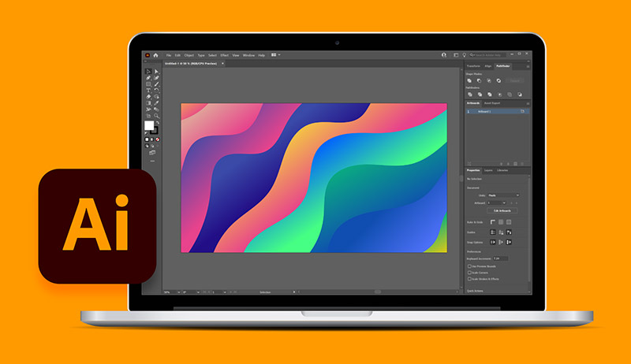Switch to the Libraries tab
This screenshot has height=364, width=631.
[x=502, y=170]
